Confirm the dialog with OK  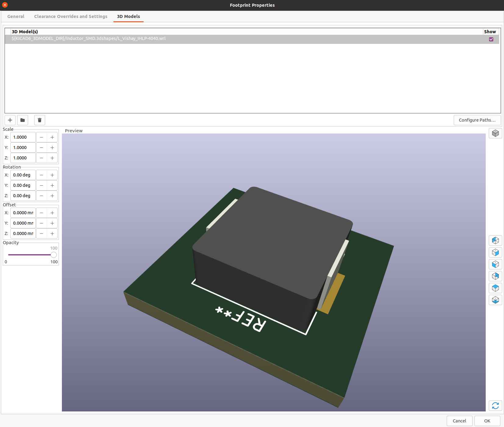tap(487, 421)
